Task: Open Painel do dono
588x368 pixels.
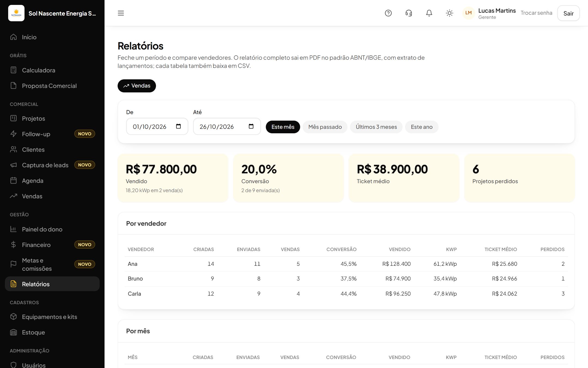Action: coord(52,229)
